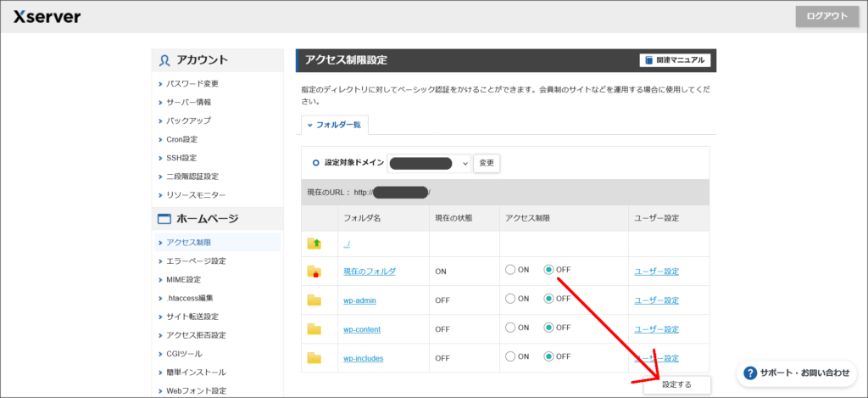Click the 現在の状態 column header
The width and height of the screenshot is (868, 398).
point(454,218)
